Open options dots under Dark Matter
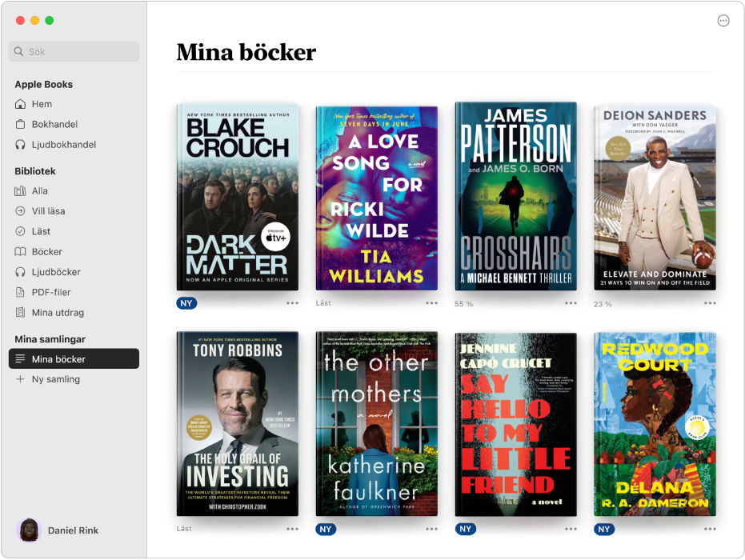745x560 pixels. [x=292, y=303]
